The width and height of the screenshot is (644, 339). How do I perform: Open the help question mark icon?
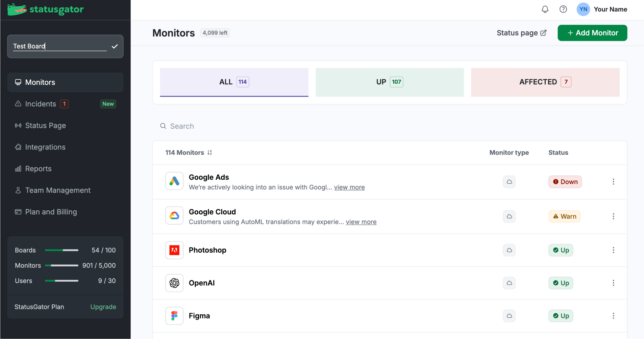click(563, 9)
